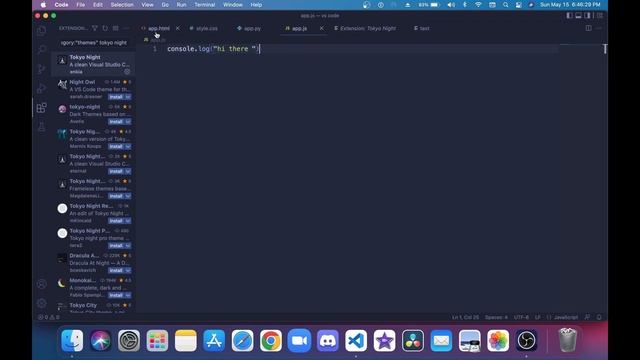Click the extensions search input field
Screen dimensions: 640x360
[x=94, y=42]
